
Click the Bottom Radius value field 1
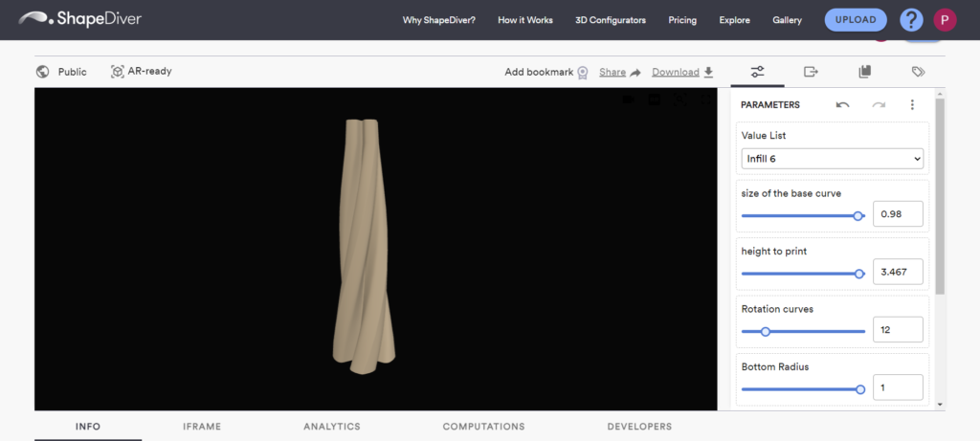click(898, 387)
